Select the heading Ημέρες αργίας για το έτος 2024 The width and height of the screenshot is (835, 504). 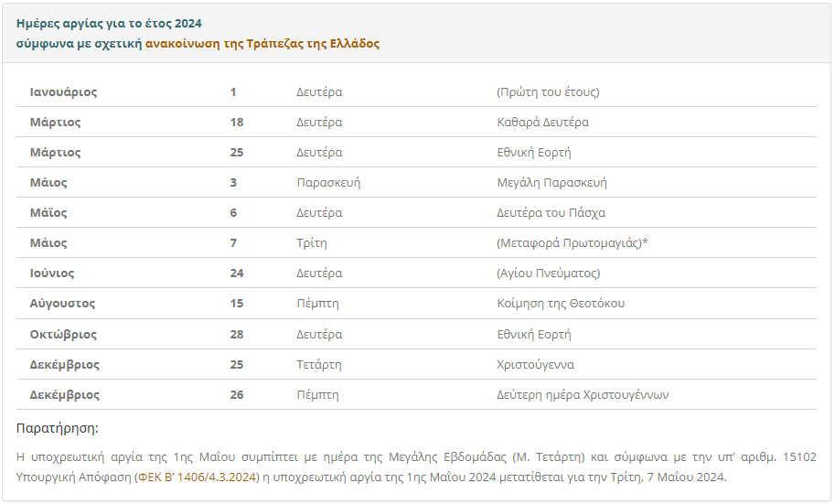click(109, 24)
